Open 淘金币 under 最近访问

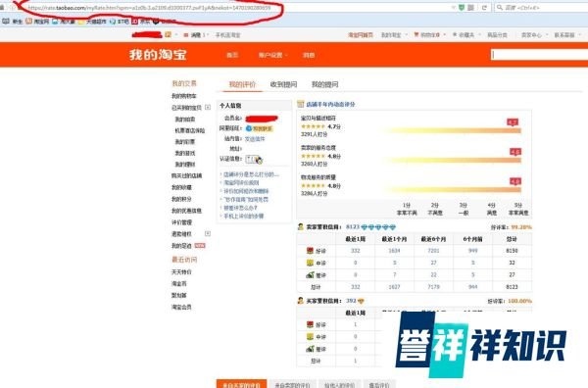[179, 283]
